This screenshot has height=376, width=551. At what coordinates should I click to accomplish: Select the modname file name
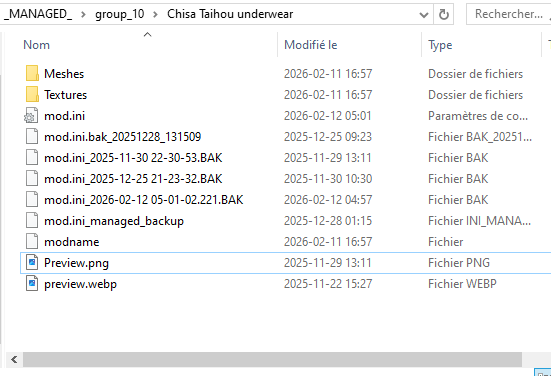[x=71, y=242]
